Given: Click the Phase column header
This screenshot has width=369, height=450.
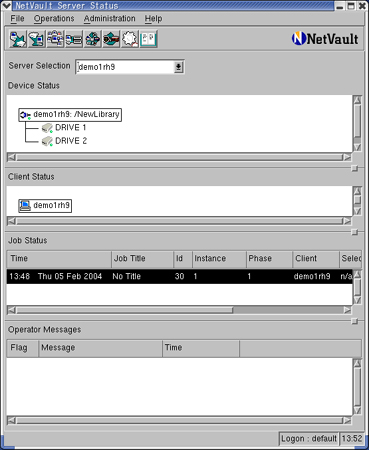Looking at the screenshot, I should (x=269, y=259).
